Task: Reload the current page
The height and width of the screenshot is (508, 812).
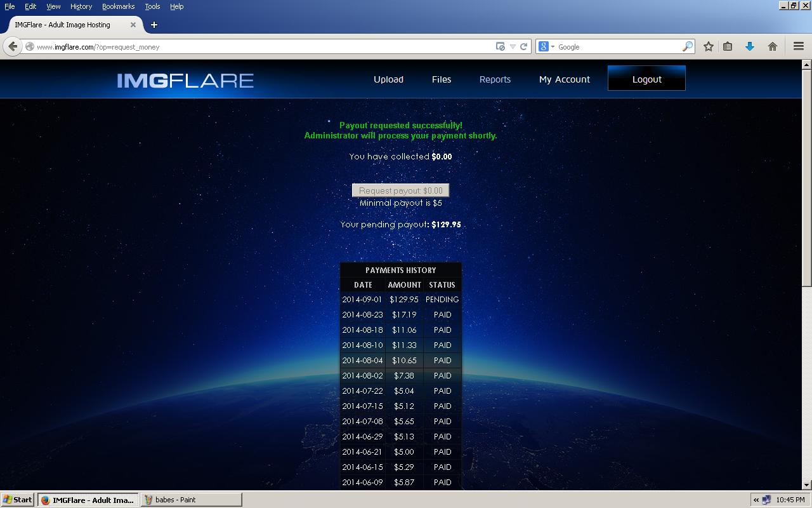Action: tap(524, 46)
